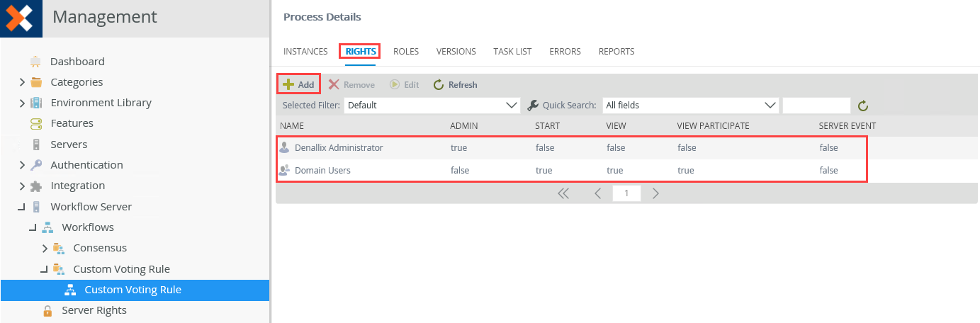Viewport: 980px width, 323px height.
Task: Go to previous page arrow
Action: pos(597,193)
